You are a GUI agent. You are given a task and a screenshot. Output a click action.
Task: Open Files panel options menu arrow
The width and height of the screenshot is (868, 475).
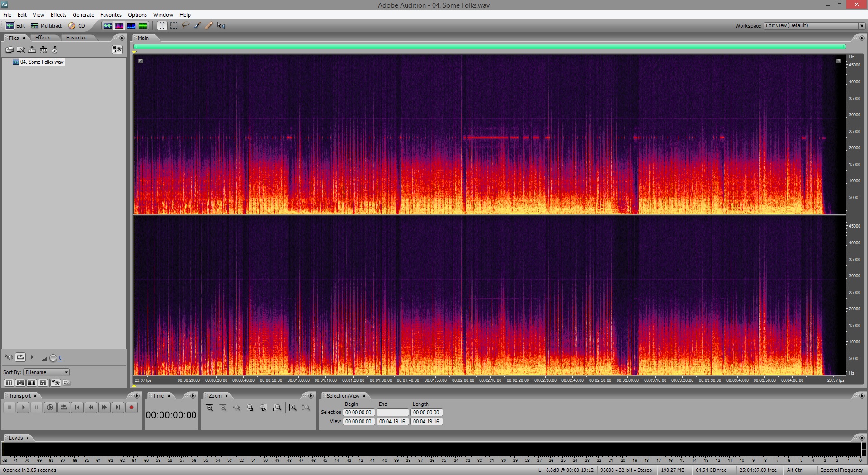click(x=122, y=38)
